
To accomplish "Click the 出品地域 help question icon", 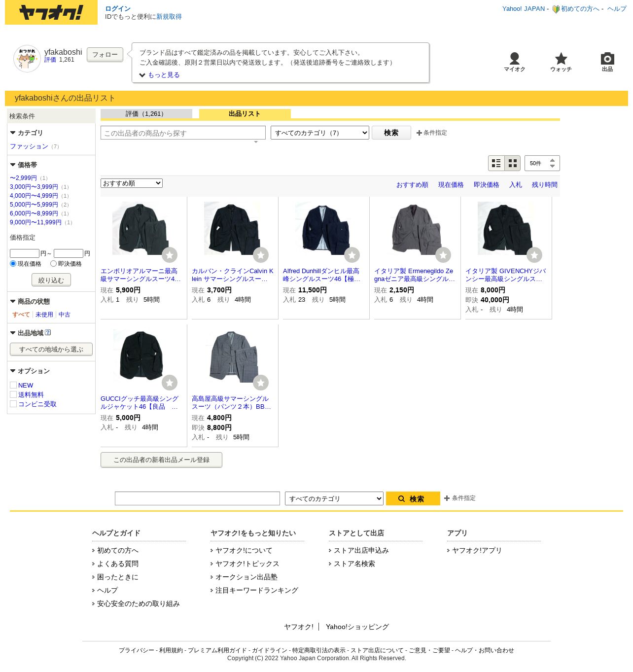I will click(x=48, y=332).
